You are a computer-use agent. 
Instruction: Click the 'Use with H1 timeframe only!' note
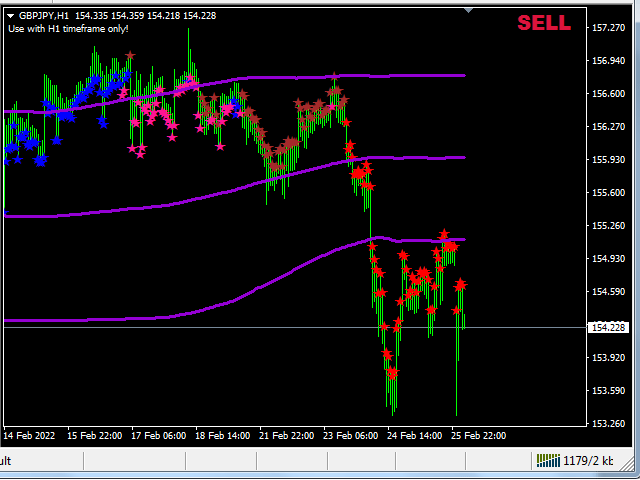68,29
